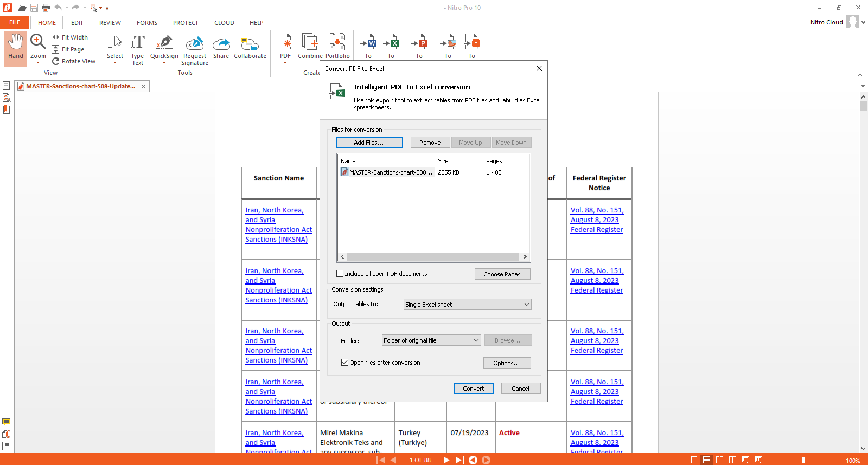The image size is (868, 465).
Task: Choose the Fit Page view option
Action: click(68, 49)
